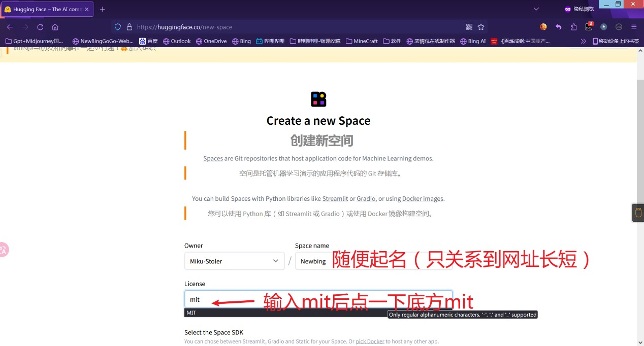Open the Aa reader extension icon
The width and height of the screenshot is (644, 346).
coord(619,27)
